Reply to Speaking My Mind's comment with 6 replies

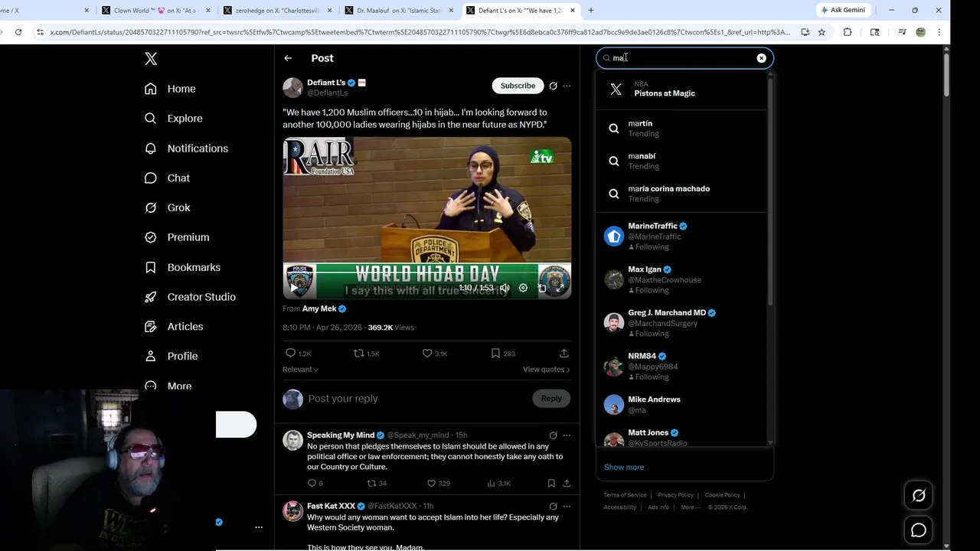(315, 484)
